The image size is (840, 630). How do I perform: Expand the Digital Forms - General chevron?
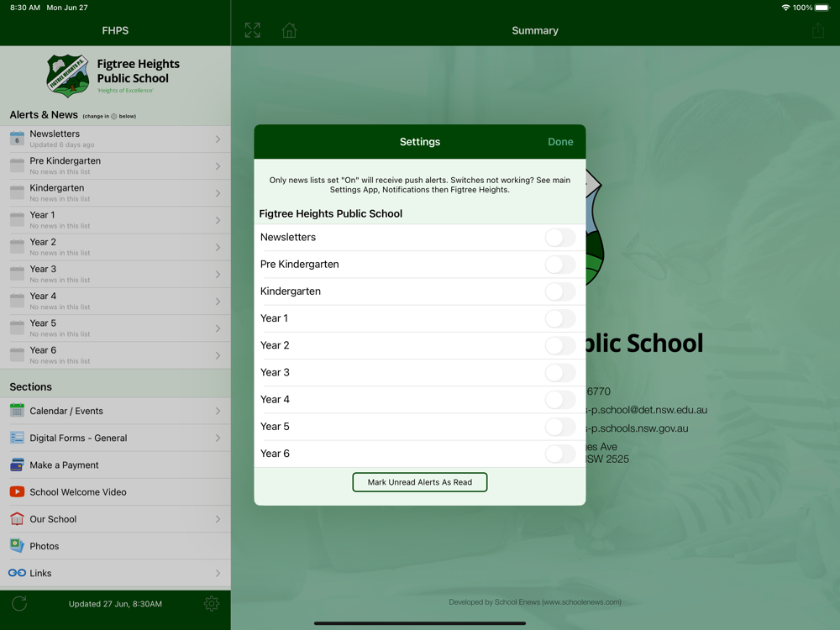[x=218, y=438]
